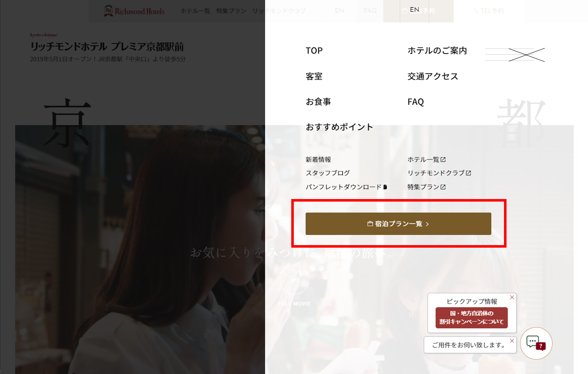This screenshot has height=374, width=588.
Task: Open the 交通アクセス menu item
Action: click(433, 76)
